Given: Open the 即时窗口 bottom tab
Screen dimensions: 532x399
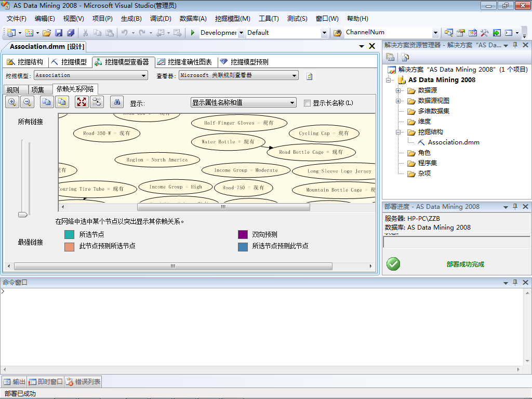Looking at the screenshot, I should 46,382.
